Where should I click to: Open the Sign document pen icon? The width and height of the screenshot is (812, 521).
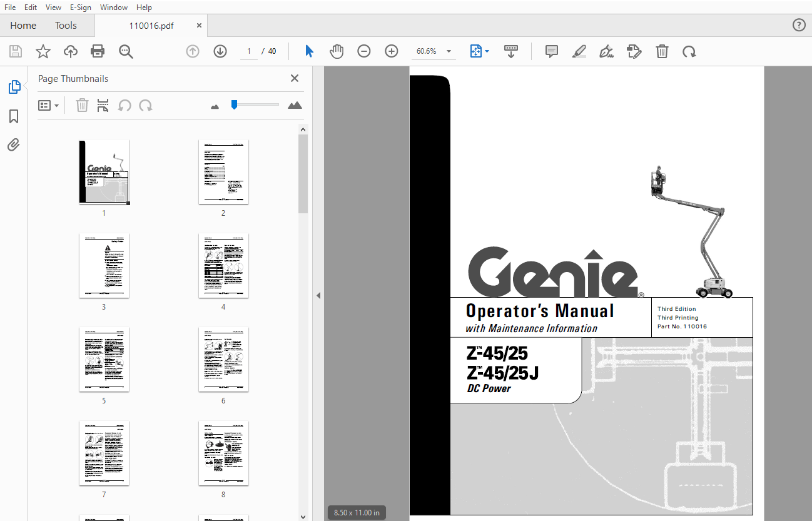[x=606, y=51]
